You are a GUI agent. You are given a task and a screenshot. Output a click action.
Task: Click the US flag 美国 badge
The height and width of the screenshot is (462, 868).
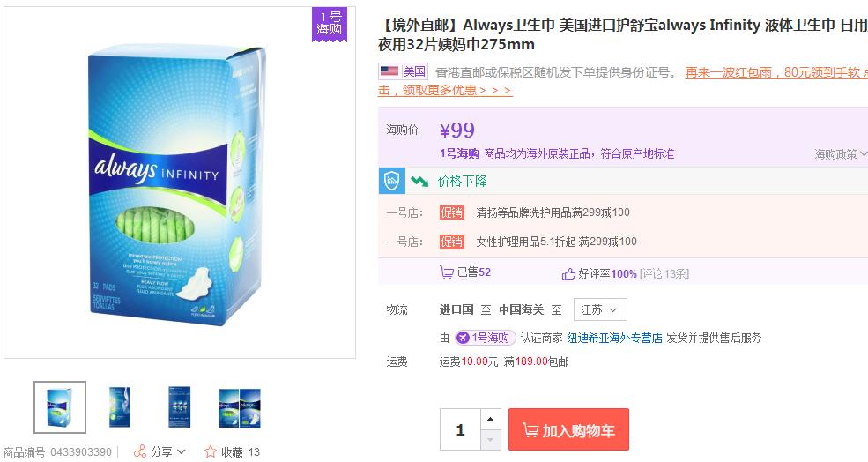(x=403, y=71)
